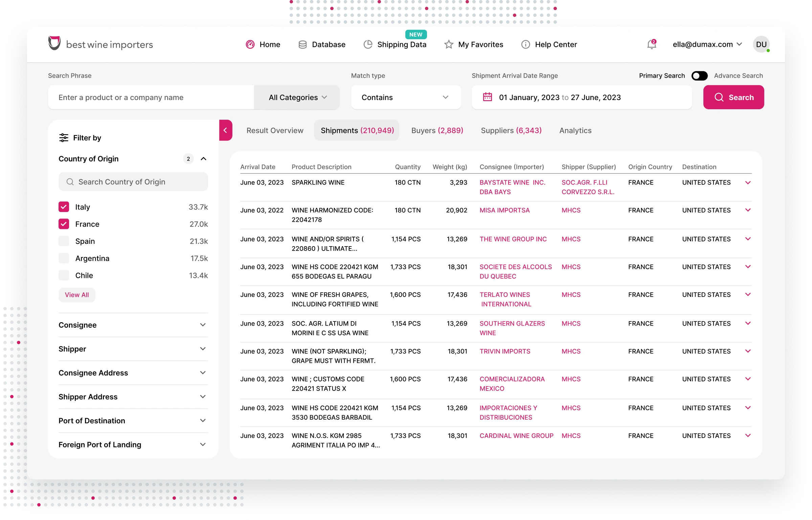Click the Home gauge icon
The height and width of the screenshot is (520, 812).
click(250, 45)
